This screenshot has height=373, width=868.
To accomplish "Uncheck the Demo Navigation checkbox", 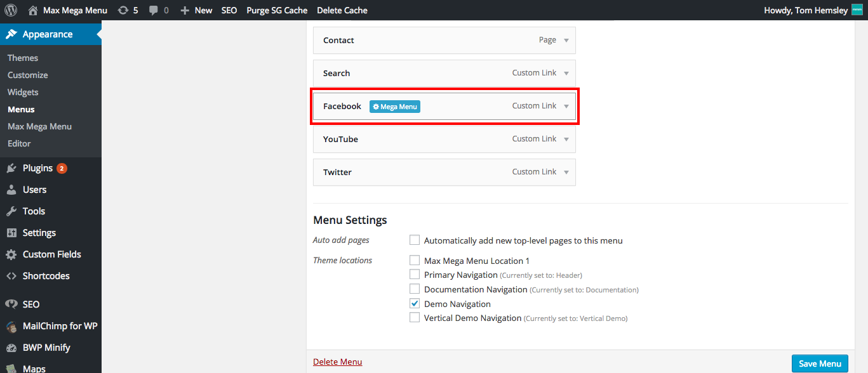I will (x=415, y=303).
